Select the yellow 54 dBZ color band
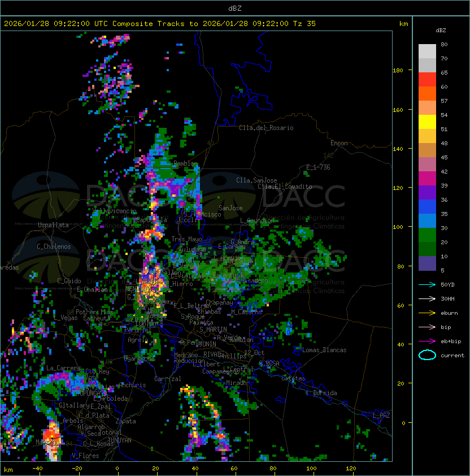Viewport: 470px width, 476px height. pyautogui.click(x=427, y=122)
